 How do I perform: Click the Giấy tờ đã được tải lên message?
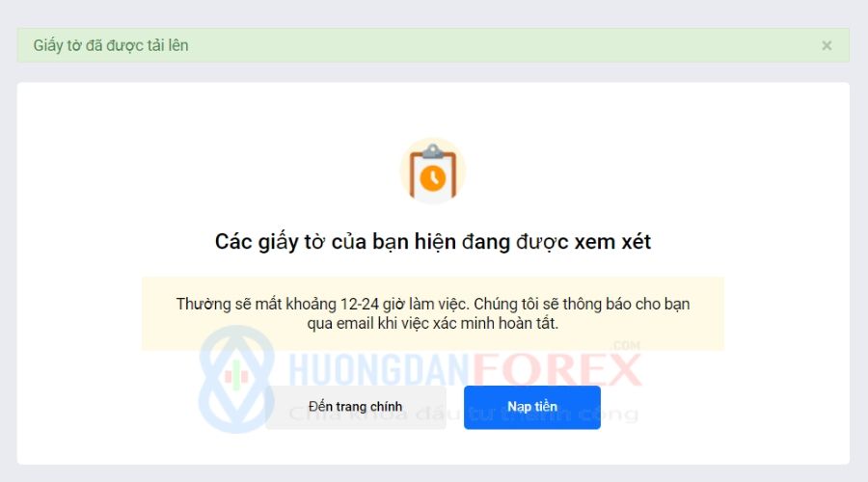pos(111,45)
